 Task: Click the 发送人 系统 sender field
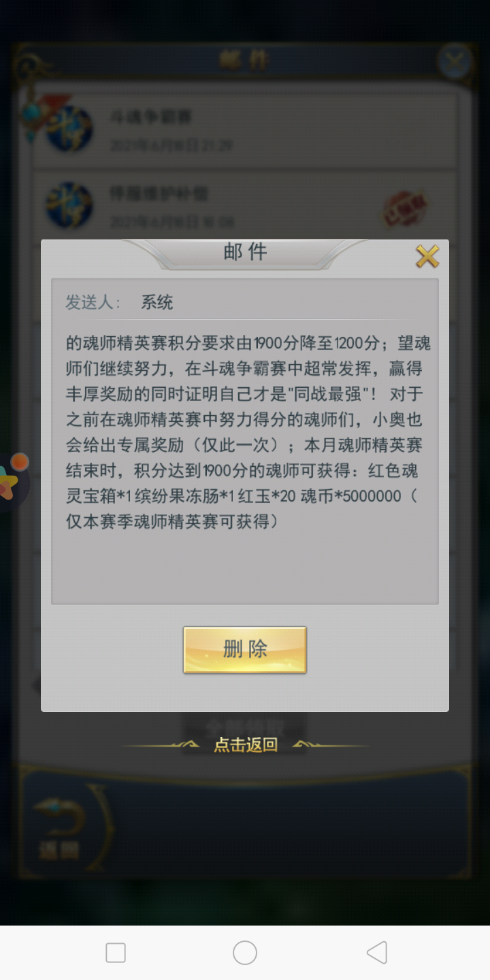pos(245,302)
